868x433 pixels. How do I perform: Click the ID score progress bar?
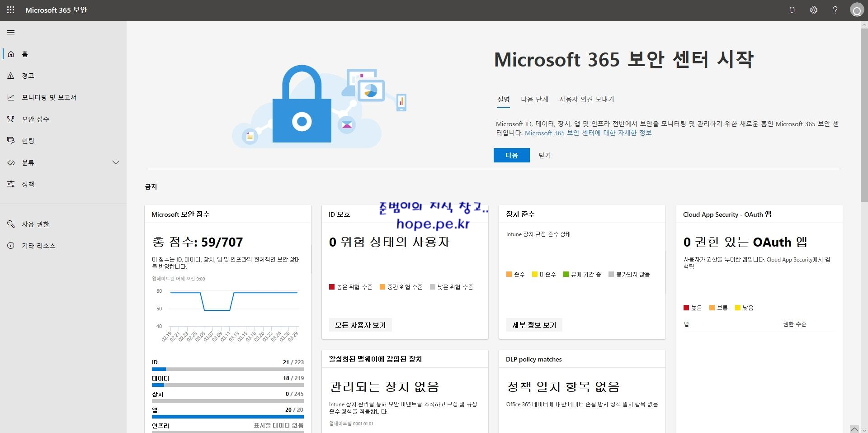point(228,369)
